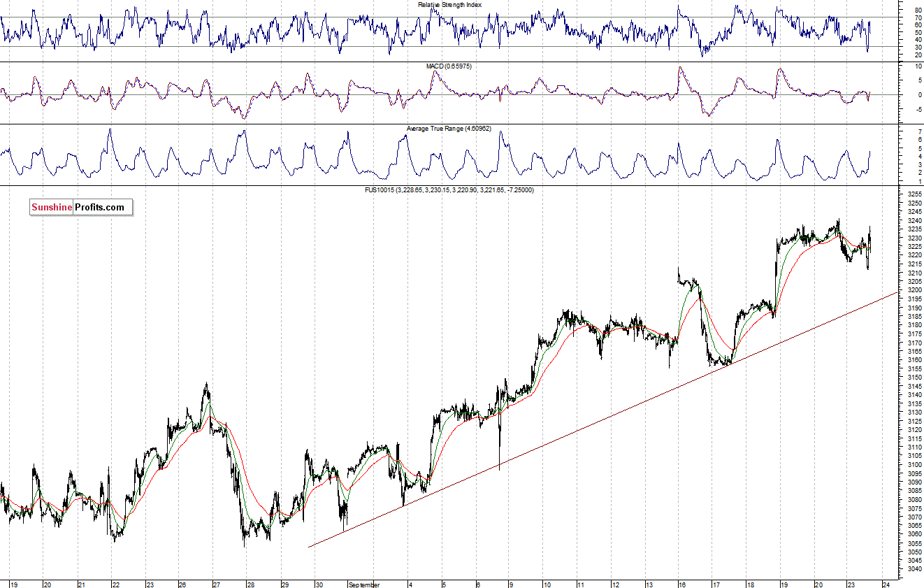The image size is (924, 588).
Task: Click the 28 date label on the time axis
Action: [250, 584]
